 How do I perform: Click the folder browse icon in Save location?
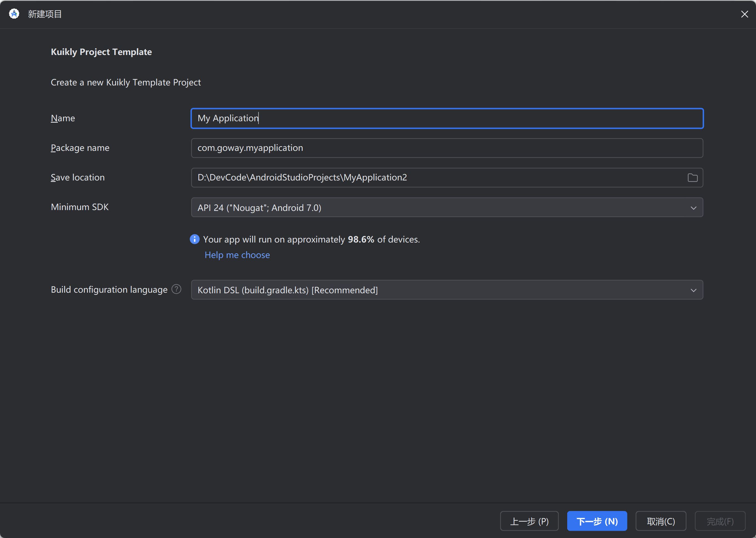click(692, 178)
